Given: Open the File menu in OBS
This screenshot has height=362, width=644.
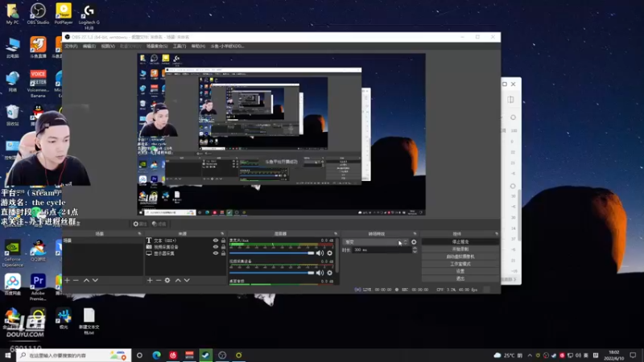Looking at the screenshot, I should coord(71,47).
